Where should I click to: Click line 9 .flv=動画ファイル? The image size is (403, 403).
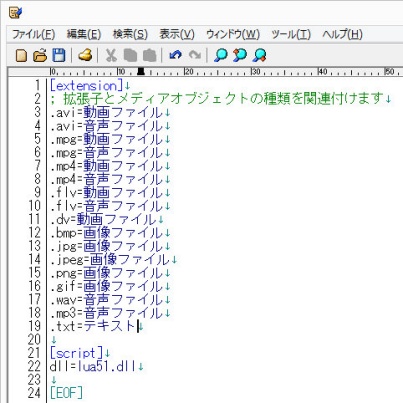tap(106, 192)
